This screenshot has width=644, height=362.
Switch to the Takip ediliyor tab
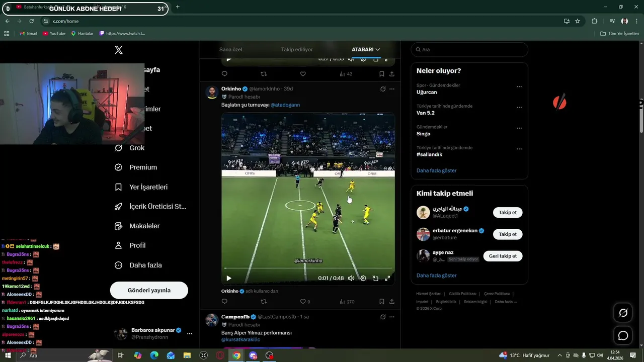point(297,49)
